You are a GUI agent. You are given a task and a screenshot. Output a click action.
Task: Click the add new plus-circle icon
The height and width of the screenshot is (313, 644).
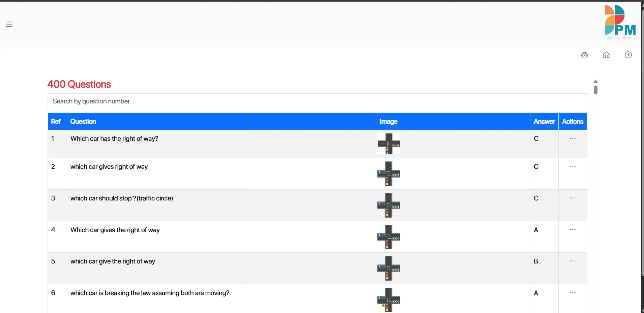pyautogui.click(x=628, y=55)
